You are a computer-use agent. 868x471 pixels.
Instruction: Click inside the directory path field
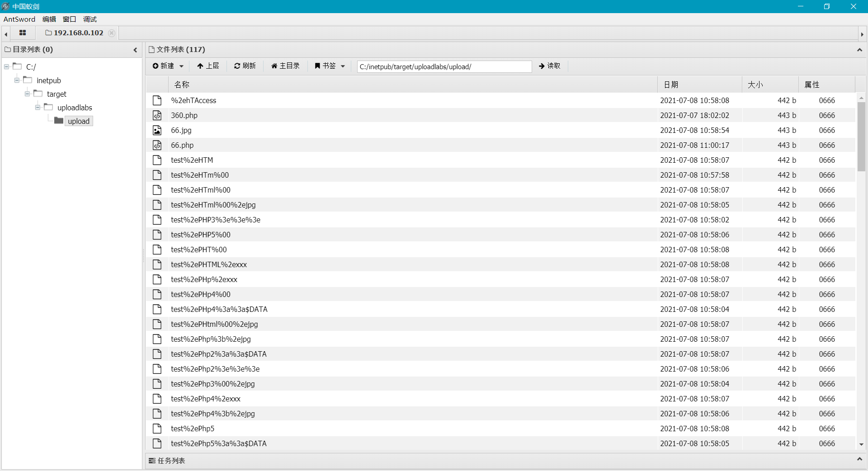[444, 66]
